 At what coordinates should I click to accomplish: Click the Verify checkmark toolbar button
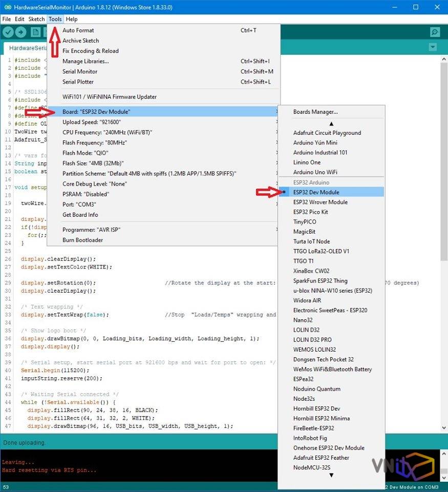pos(8,32)
